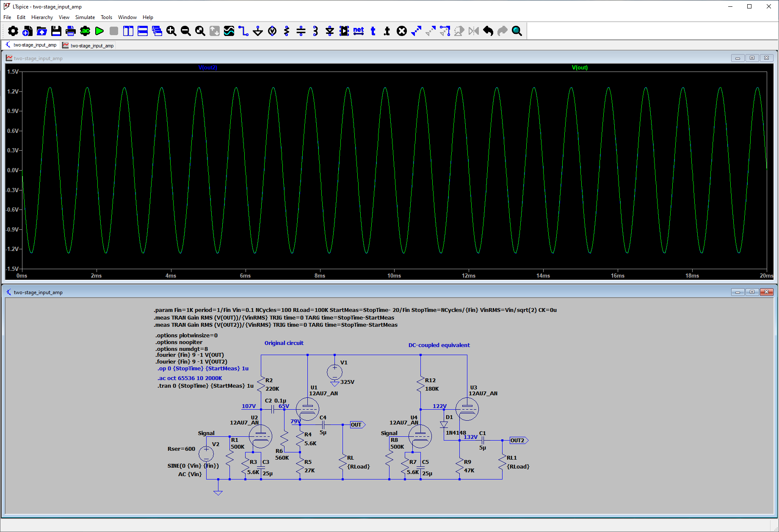
Task: Select the .tran 0 {StopTime} directive
Action: [x=205, y=386]
